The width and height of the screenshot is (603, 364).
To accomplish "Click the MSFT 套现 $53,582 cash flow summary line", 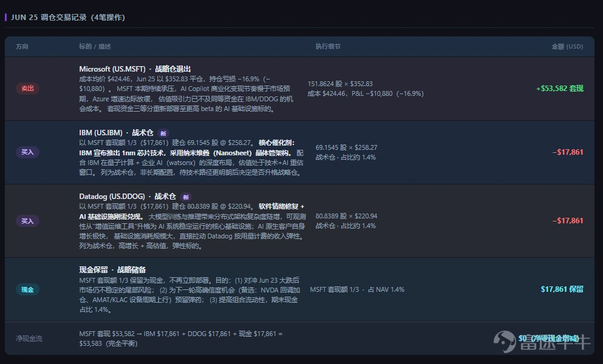I will coord(181,339).
